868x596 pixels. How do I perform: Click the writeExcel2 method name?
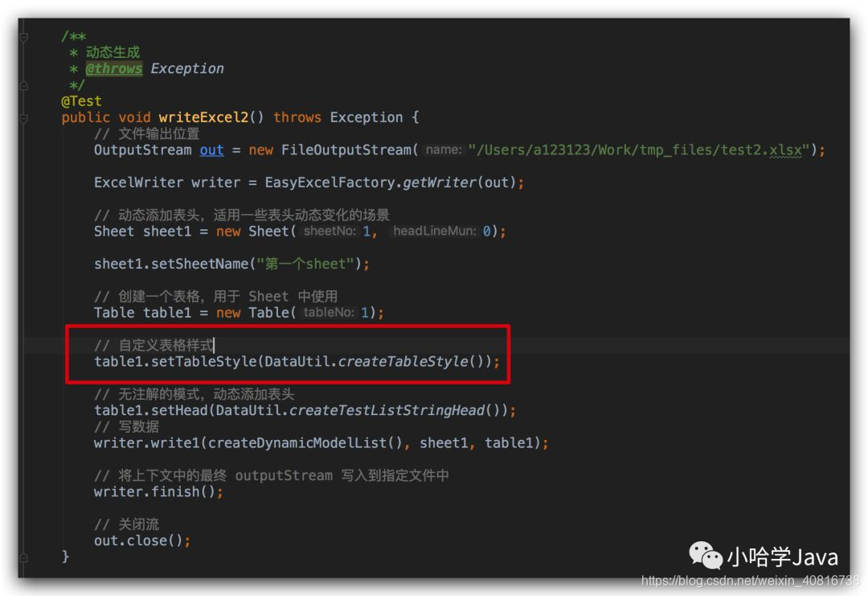[203, 117]
